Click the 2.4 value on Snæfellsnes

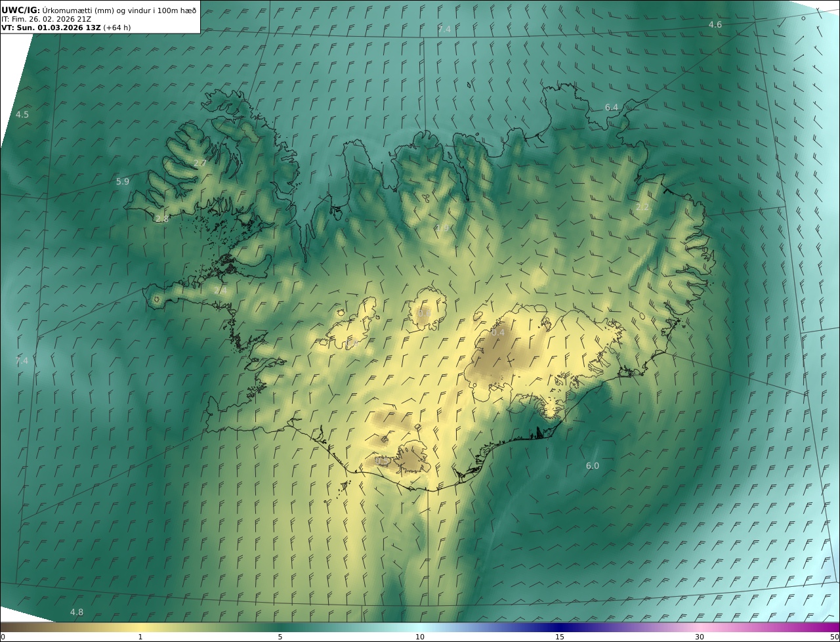220,290
